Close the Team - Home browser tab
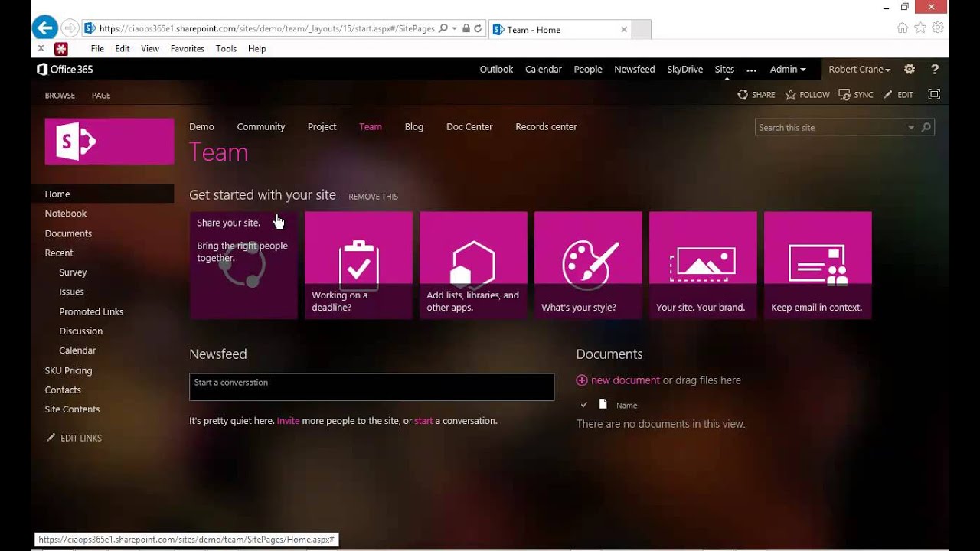 (x=624, y=30)
